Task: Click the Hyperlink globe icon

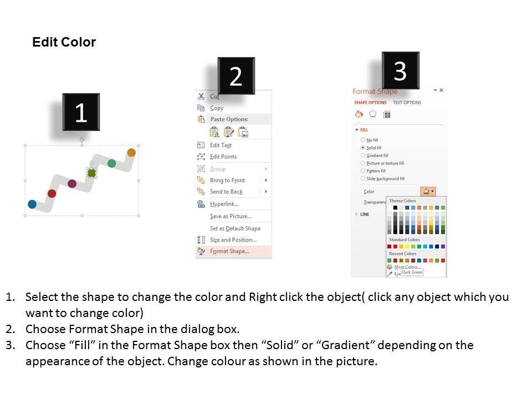Action: coord(201,204)
